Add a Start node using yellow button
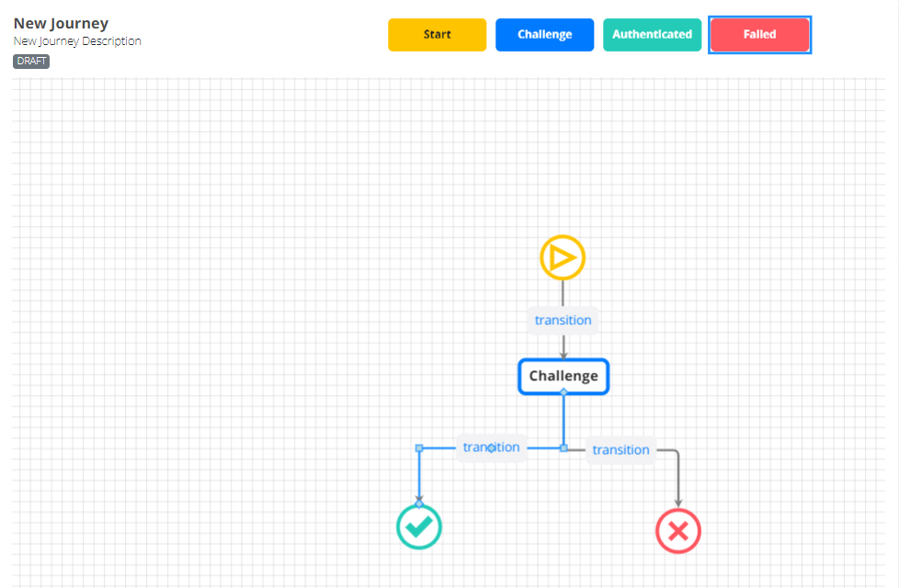899x588 pixels. click(437, 35)
